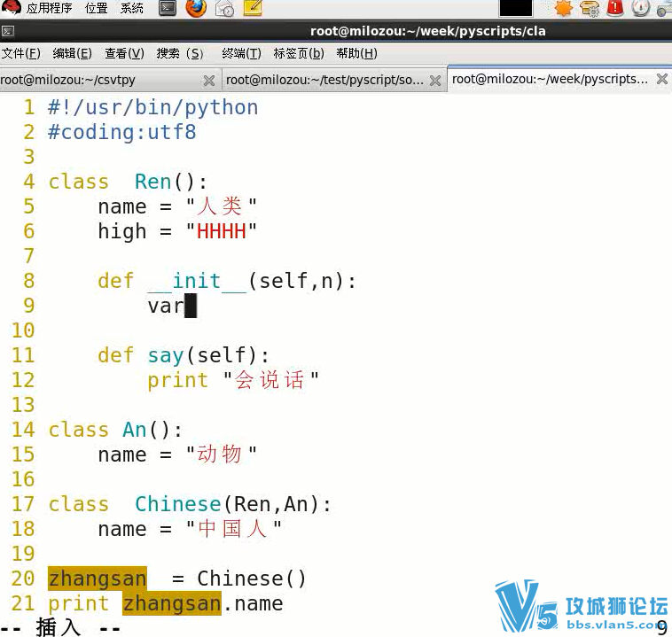Click the -- 插入 -- mode indicator
672x637 pixels.
tap(60, 627)
